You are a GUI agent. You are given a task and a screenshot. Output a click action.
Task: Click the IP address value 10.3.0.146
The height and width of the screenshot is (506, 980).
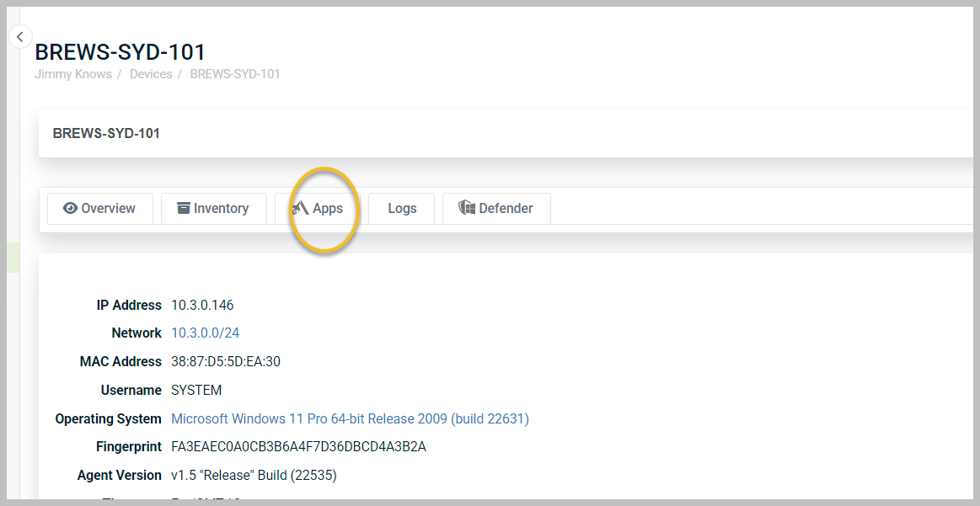202,305
